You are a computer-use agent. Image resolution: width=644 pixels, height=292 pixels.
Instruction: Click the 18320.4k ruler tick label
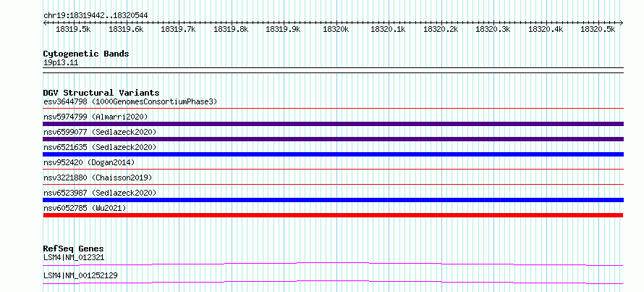click(546, 30)
